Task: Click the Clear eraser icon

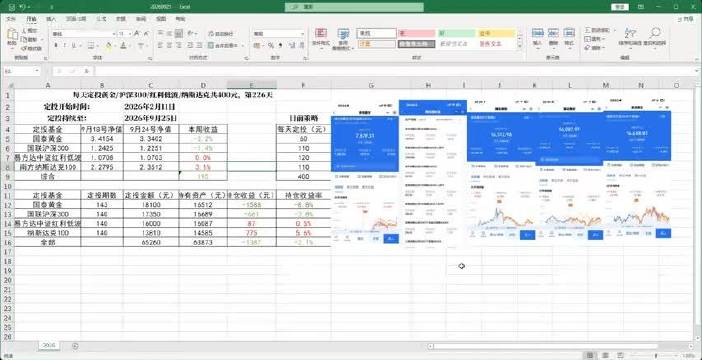Action: tap(588, 47)
